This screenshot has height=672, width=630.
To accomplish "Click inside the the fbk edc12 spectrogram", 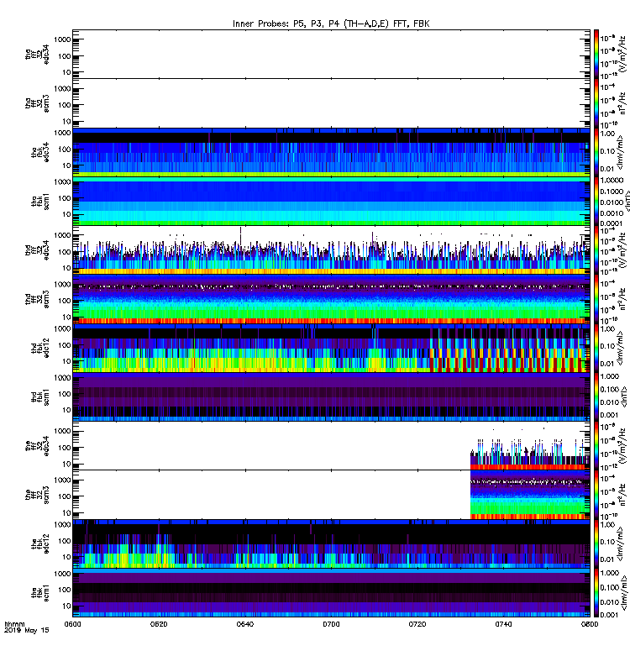I will [331, 543].
